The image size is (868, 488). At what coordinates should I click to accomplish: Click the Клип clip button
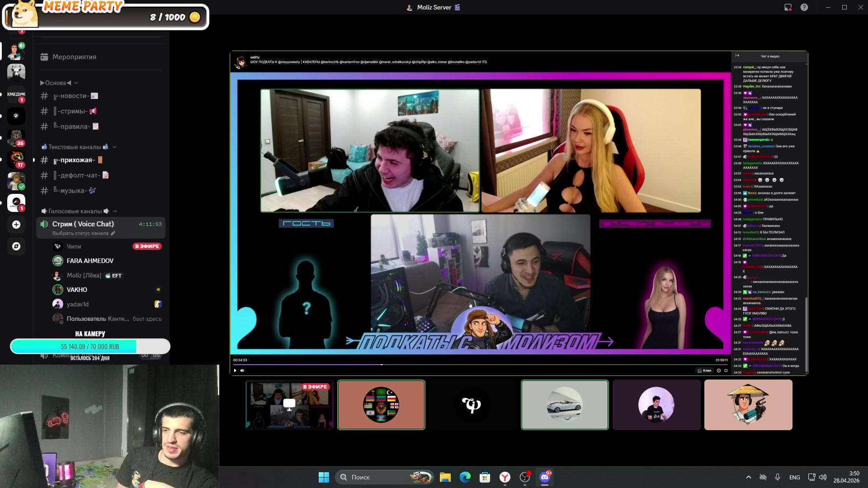pyautogui.click(x=704, y=371)
